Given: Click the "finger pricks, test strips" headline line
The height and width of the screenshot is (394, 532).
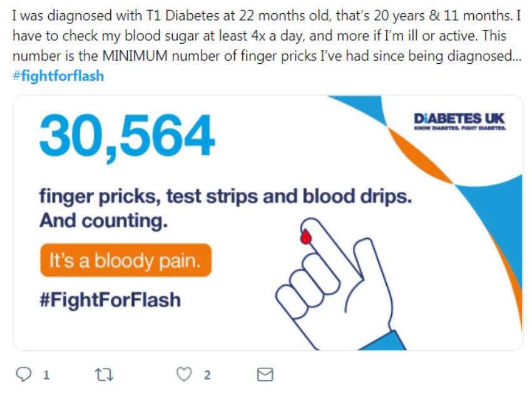Looking at the screenshot, I should point(225,196).
